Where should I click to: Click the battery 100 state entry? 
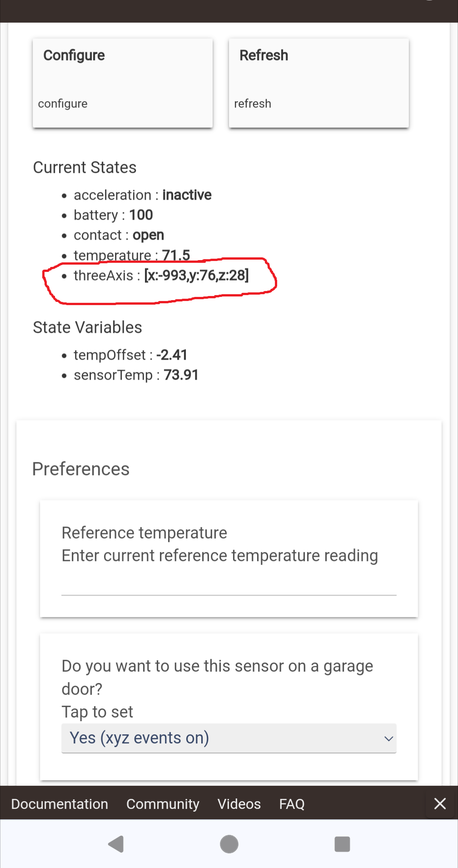coord(113,215)
